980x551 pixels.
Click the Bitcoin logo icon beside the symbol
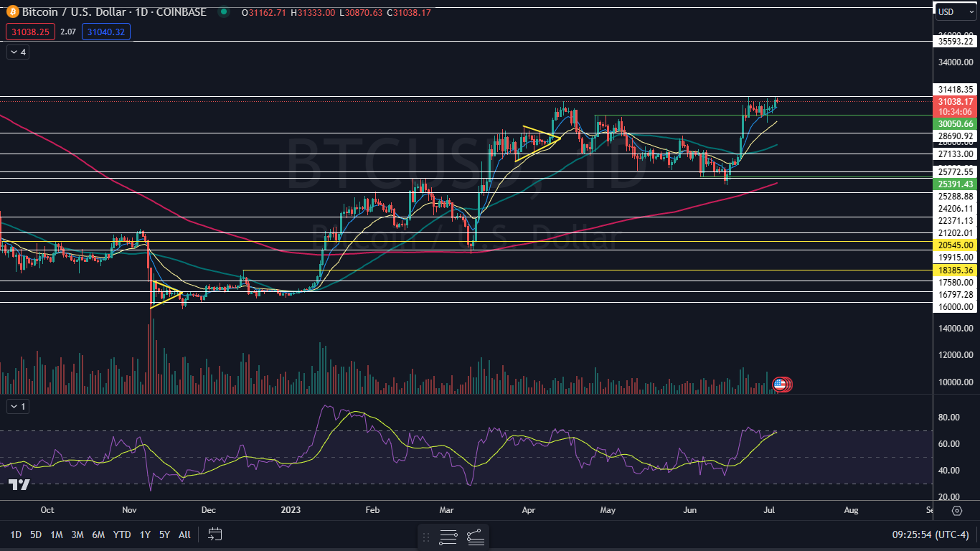point(12,11)
